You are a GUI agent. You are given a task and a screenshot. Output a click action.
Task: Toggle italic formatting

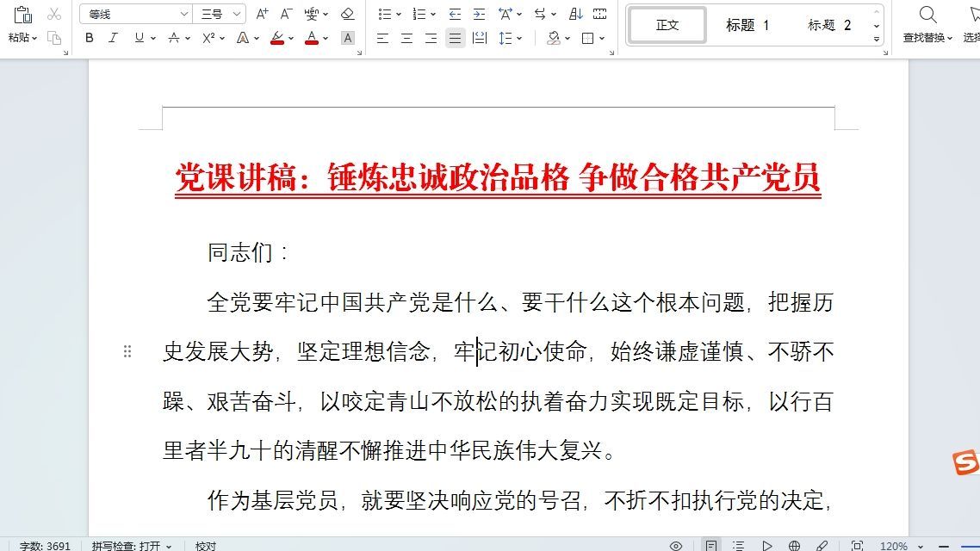[113, 38]
